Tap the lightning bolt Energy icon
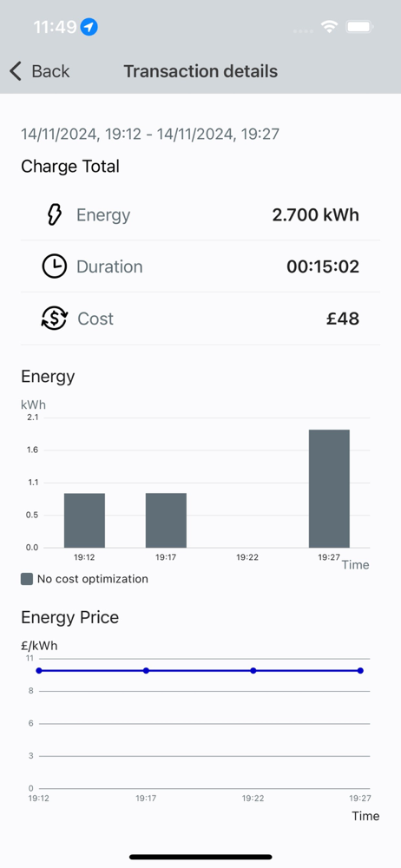Image resolution: width=401 pixels, height=868 pixels. [55, 214]
